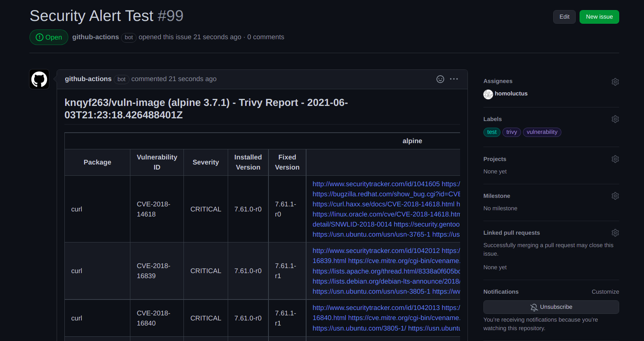Click the Package column header

(97, 162)
